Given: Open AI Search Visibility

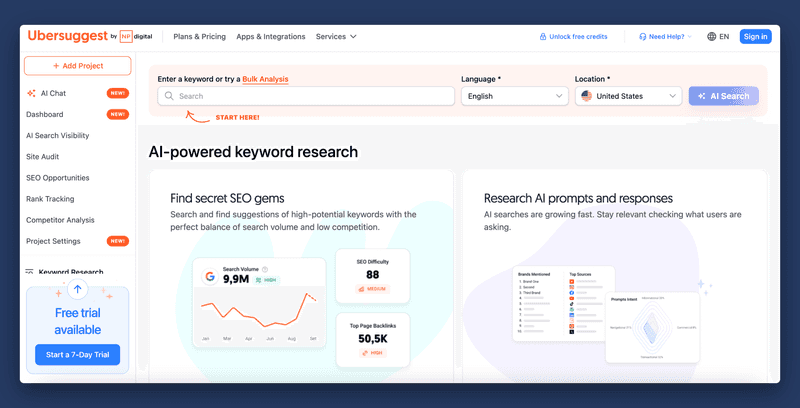Looking at the screenshot, I should coord(58,136).
